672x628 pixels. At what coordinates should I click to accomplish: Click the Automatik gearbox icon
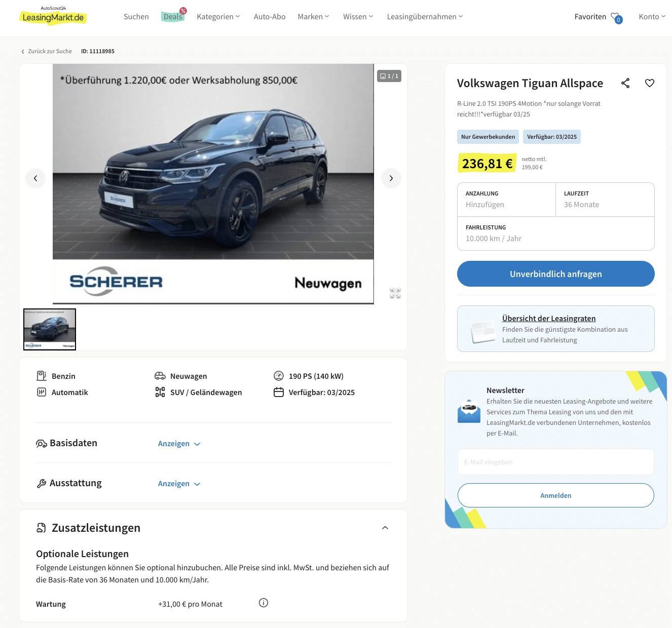tap(42, 392)
